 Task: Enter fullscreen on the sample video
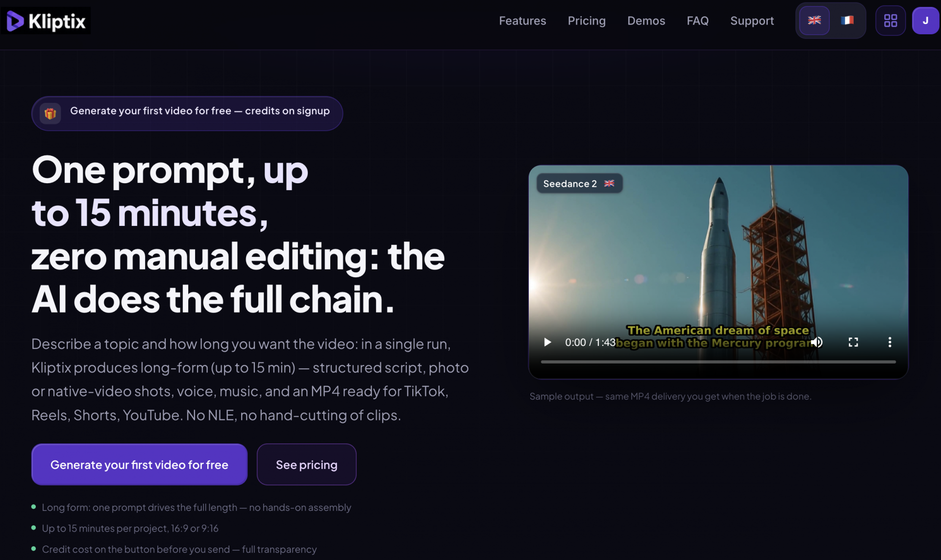coord(853,342)
